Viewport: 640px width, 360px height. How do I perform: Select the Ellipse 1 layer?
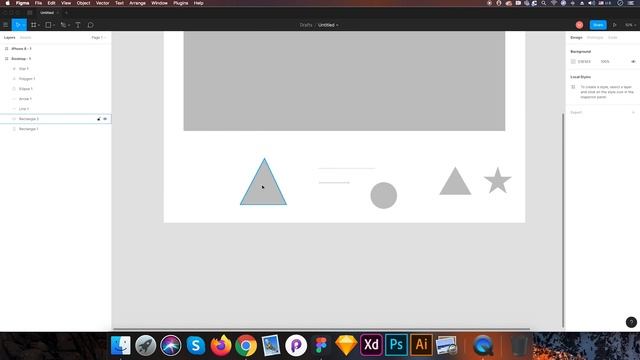click(x=56, y=89)
